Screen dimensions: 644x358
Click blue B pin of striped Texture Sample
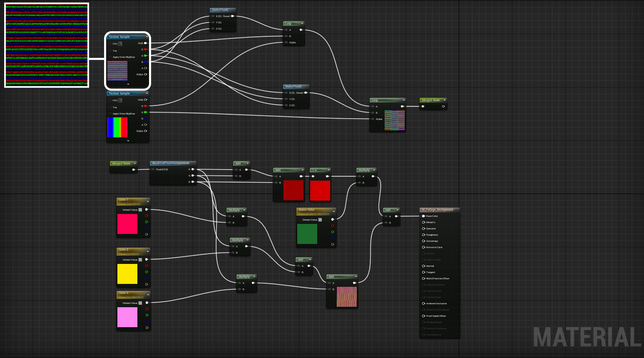[145, 62]
